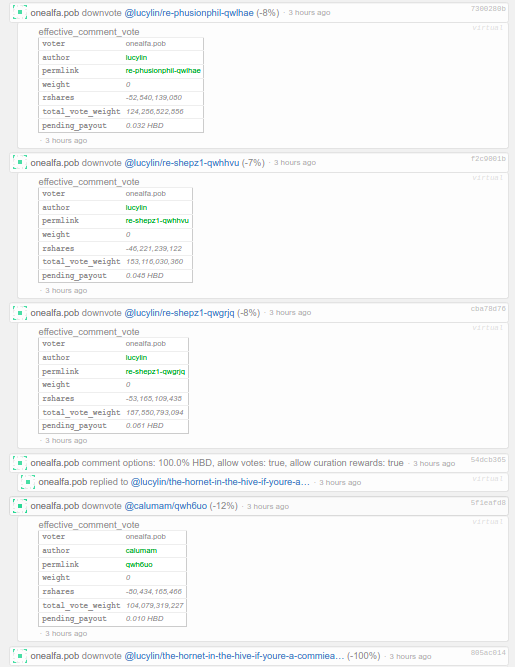Open @calumam/qwh6uo post link
Viewport: 515px width, 667px height.
(x=165, y=506)
